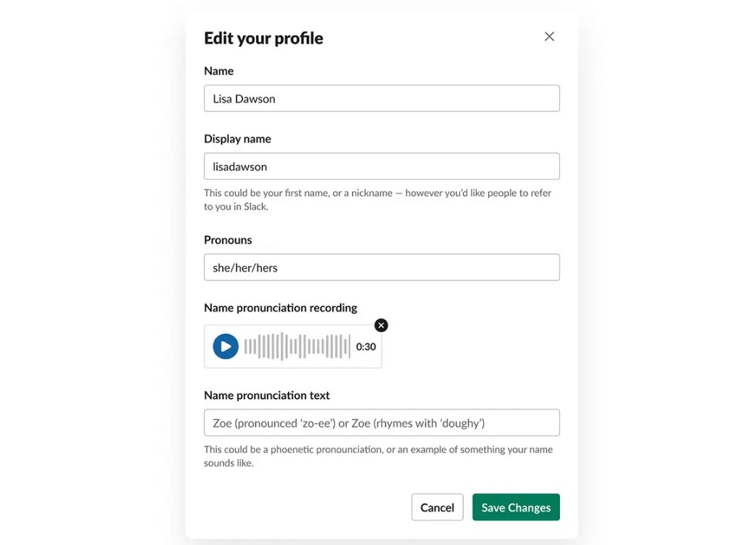Click the "Name pronunciation recording" label

(x=281, y=308)
